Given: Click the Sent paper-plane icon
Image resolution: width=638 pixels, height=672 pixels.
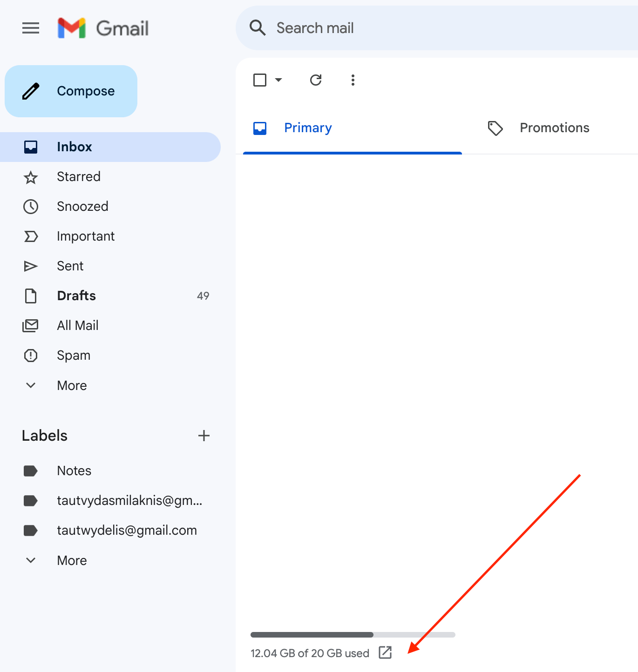Looking at the screenshot, I should [31, 266].
